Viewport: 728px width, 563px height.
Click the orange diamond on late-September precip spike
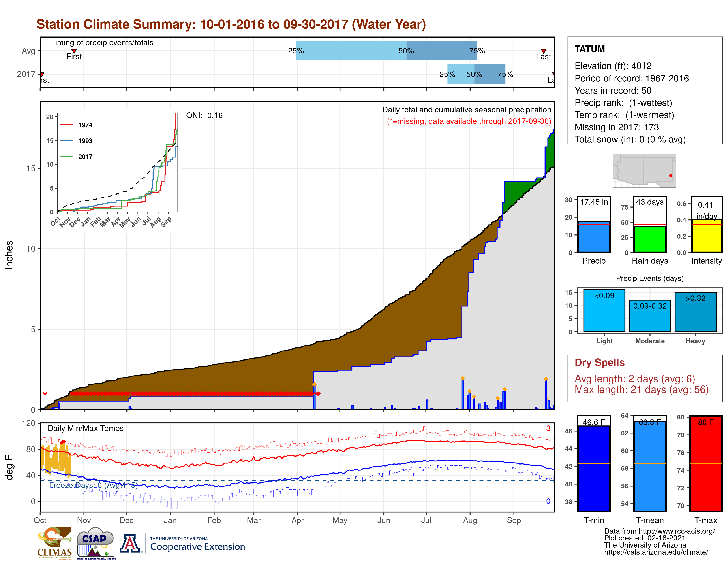tap(546, 379)
